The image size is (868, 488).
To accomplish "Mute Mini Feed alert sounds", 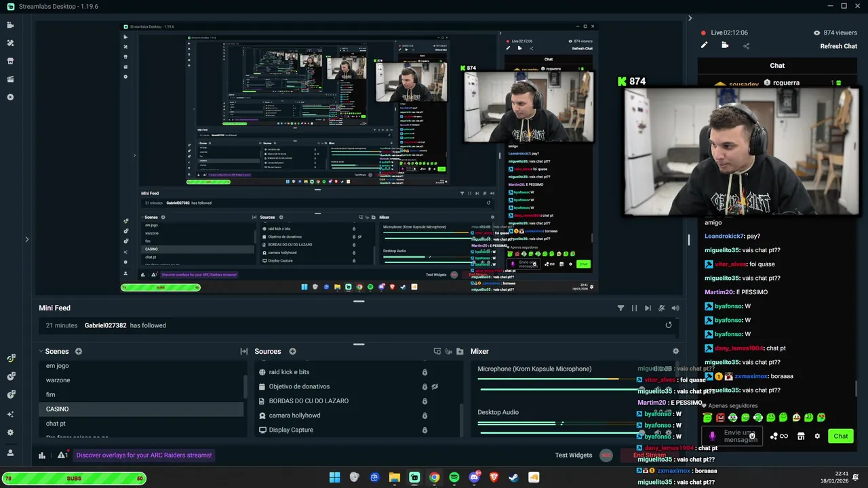I will 662,308.
